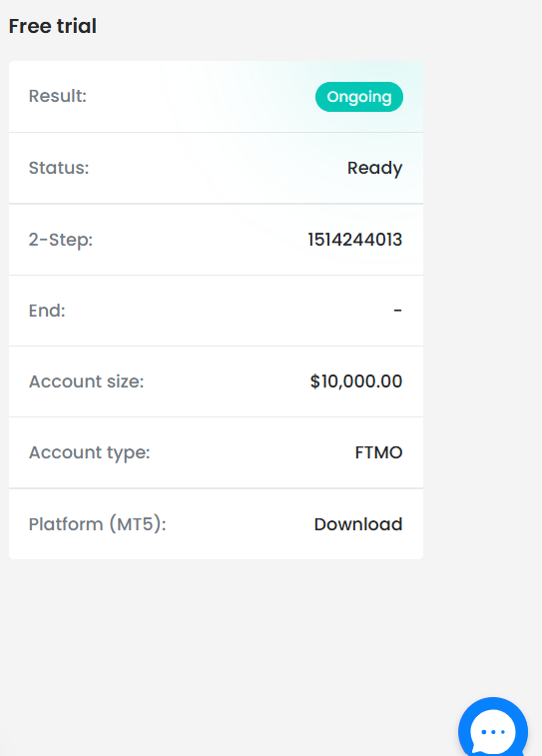Click the Platform (MT5) label

click(97, 524)
